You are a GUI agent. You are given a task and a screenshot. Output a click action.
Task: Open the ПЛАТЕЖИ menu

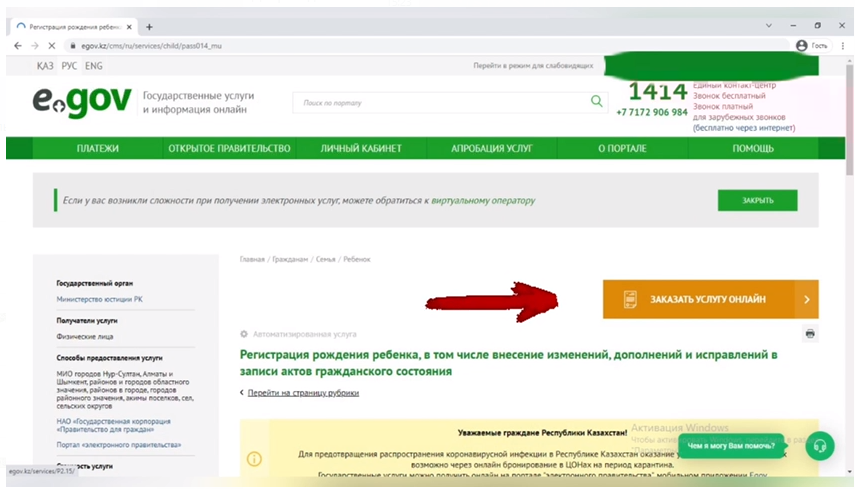click(x=97, y=148)
